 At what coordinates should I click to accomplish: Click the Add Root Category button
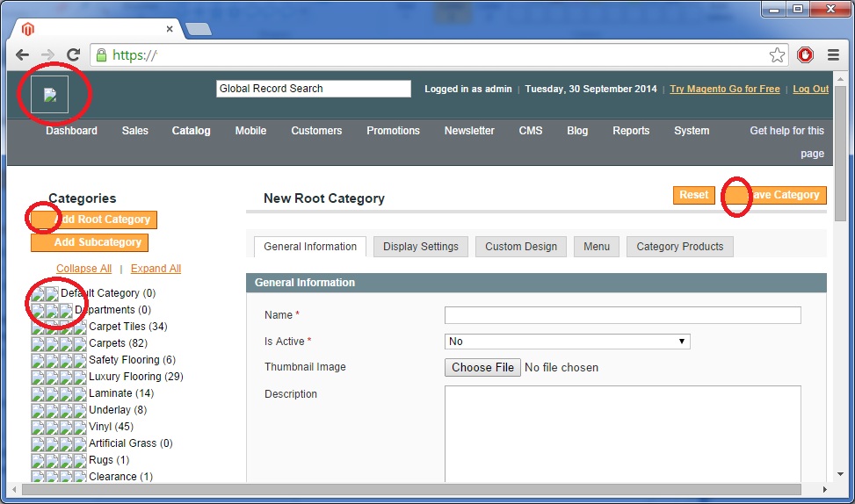point(94,220)
